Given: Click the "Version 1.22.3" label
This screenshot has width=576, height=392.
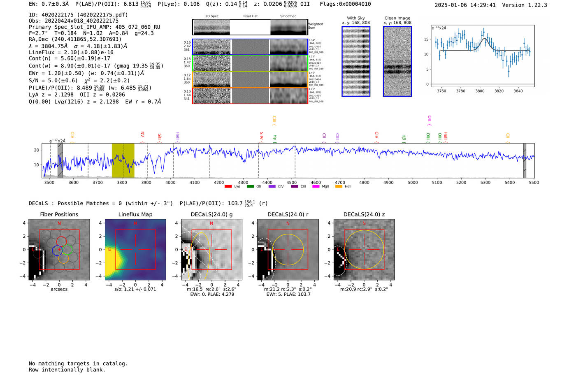Looking at the screenshot, I should pos(525,5).
